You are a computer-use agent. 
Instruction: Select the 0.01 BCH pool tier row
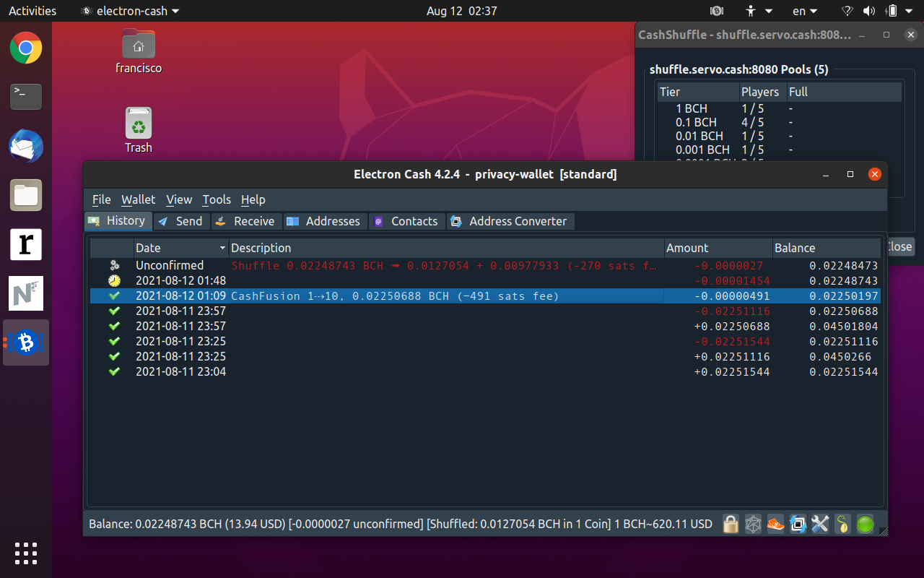click(780, 136)
